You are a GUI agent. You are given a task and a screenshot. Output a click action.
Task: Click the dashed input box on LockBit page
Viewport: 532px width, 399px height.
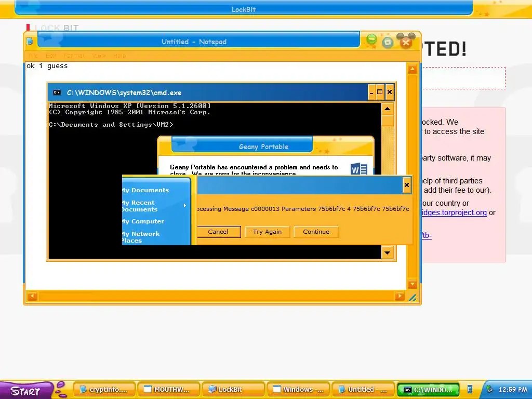pyautogui.click(x=463, y=78)
